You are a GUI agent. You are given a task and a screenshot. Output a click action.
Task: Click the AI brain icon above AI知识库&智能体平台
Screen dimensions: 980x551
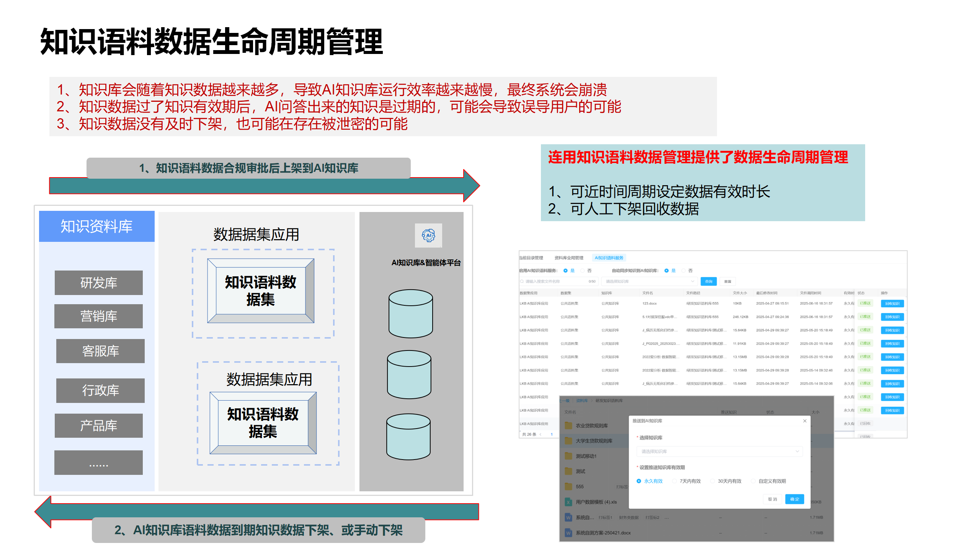pos(428,235)
